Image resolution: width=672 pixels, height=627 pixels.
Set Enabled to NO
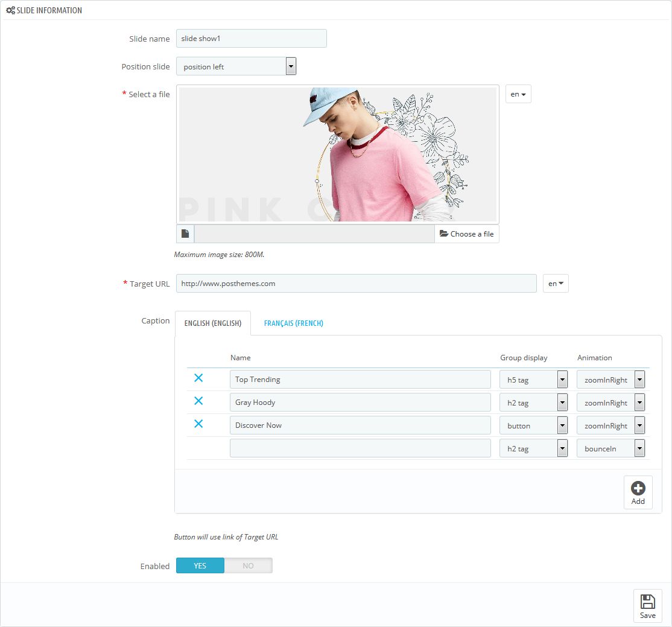(x=248, y=565)
